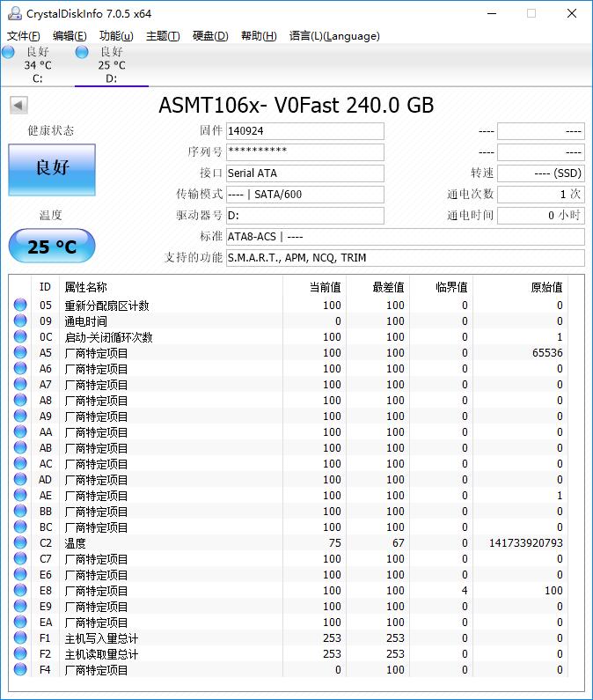Open the 编辑(E) menu
Screen dimensions: 593x700
[70, 36]
